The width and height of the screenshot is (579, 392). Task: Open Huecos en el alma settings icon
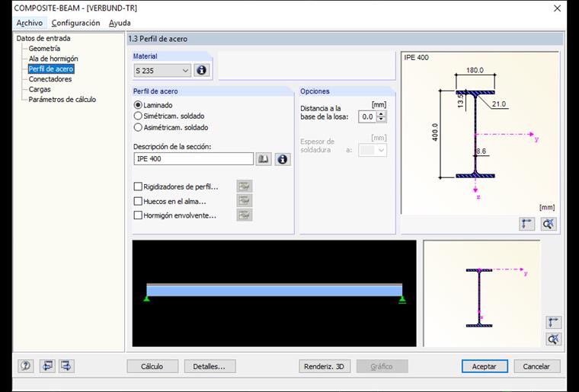(245, 201)
